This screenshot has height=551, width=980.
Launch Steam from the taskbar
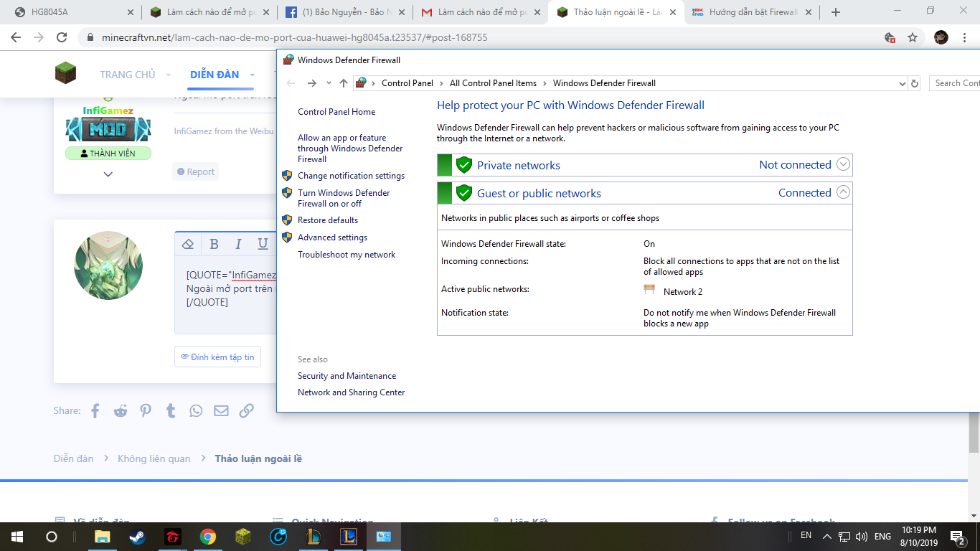[x=137, y=536]
